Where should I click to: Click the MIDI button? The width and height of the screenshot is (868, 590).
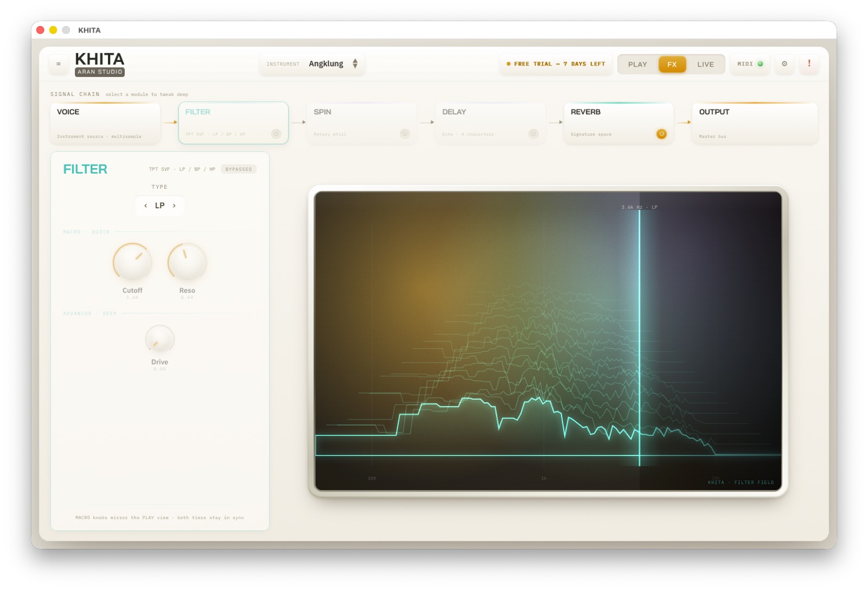pyautogui.click(x=750, y=64)
